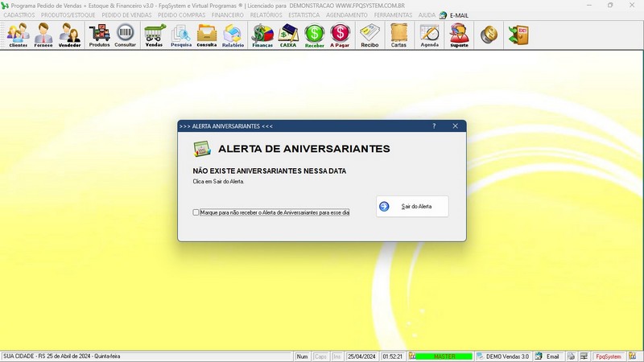Click the rightmost status bar icon
Image resolution: width=644 pixels, height=362 pixels.
(632, 356)
